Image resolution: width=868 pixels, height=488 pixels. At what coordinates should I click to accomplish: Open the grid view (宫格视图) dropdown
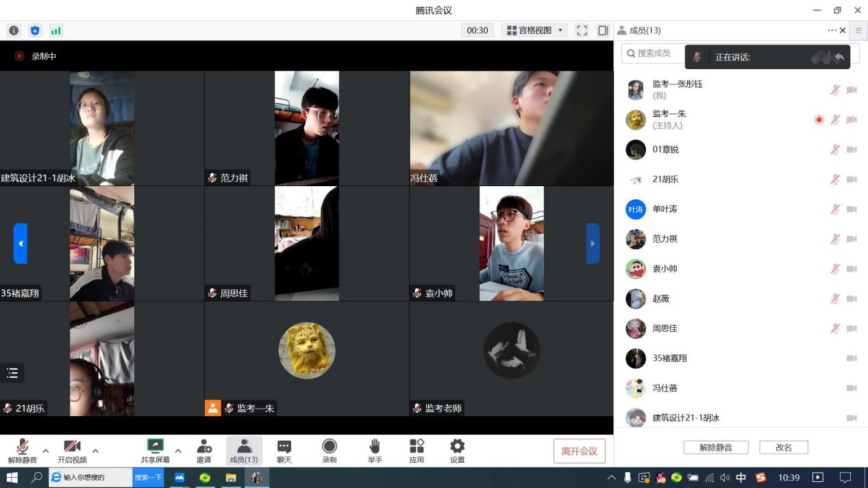(x=534, y=30)
